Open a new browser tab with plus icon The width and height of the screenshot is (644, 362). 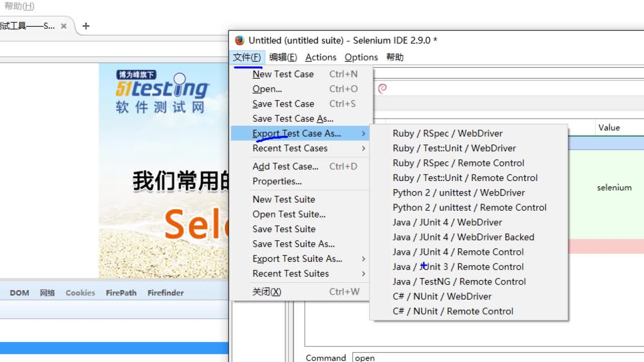(86, 26)
